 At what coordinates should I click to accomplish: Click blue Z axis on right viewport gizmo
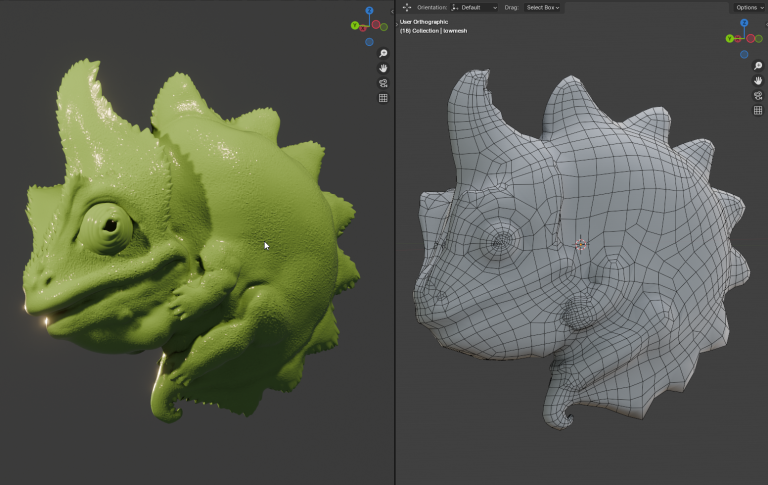(x=744, y=23)
